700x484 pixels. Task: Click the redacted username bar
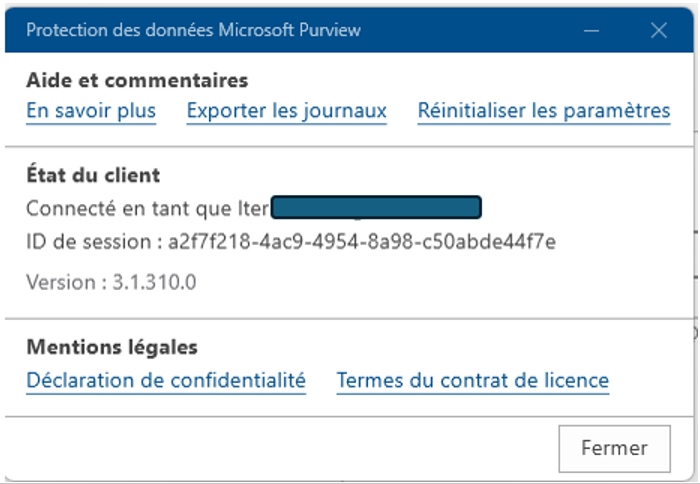[377, 208]
